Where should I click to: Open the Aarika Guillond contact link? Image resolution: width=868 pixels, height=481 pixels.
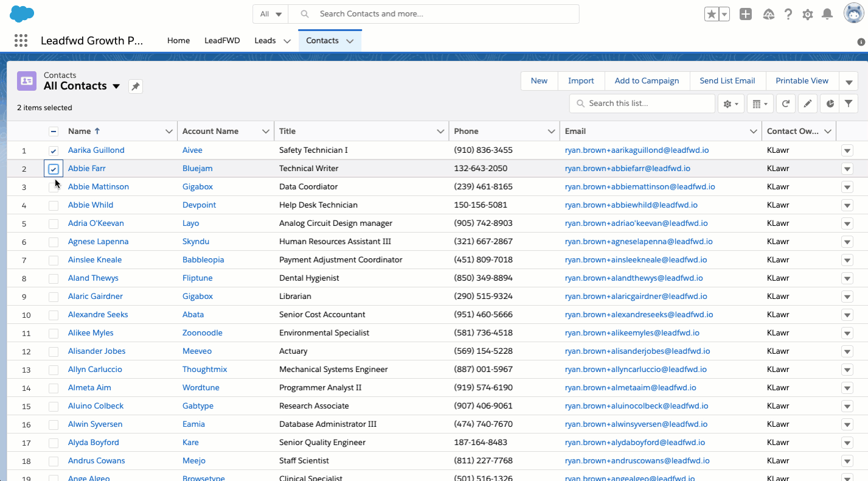click(x=96, y=150)
